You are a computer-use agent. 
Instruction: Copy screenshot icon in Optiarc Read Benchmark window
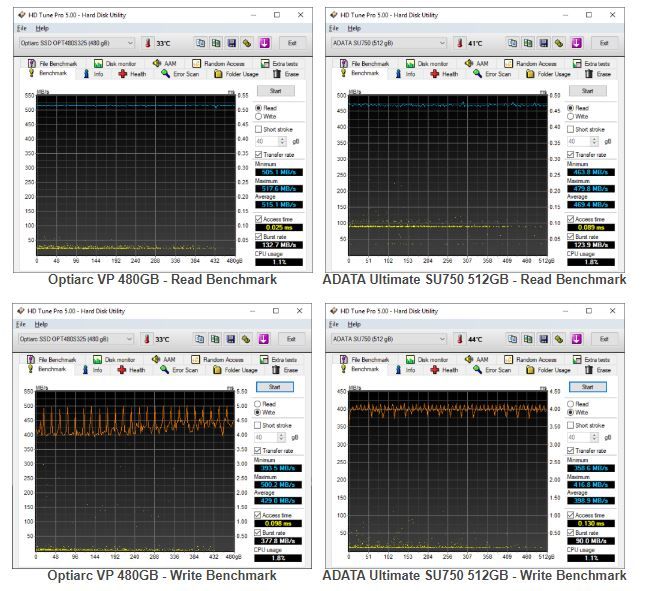click(x=216, y=43)
